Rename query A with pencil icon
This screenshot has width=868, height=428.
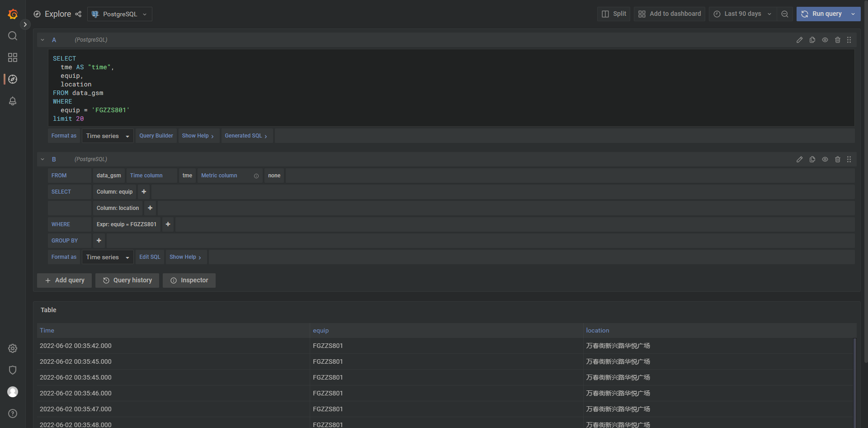click(800, 40)
